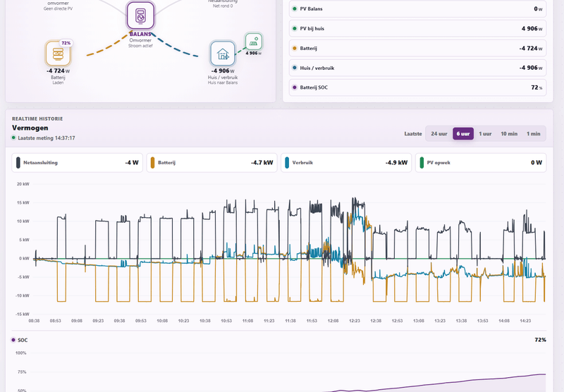Click the -4 906 W house value
Screen dimensions: 564x392
(223, 71)
